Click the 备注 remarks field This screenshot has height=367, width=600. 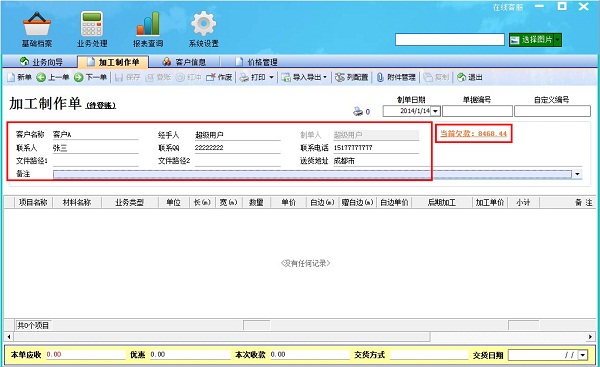click(313, 174)
